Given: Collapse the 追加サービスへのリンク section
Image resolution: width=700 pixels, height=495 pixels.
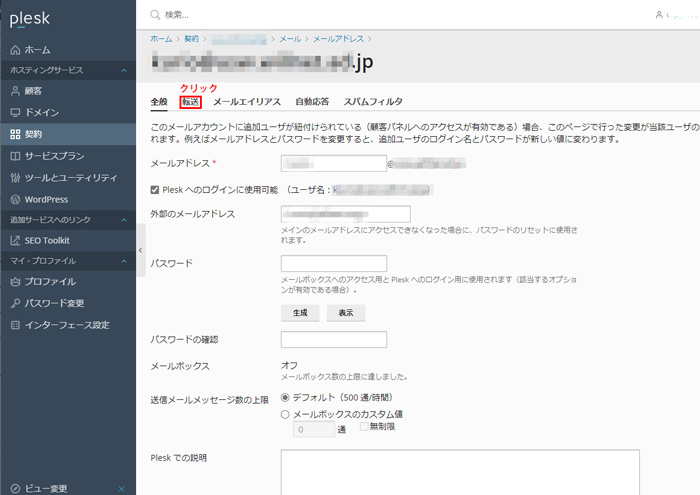Looking at the screenshot, I should [123, 219].
